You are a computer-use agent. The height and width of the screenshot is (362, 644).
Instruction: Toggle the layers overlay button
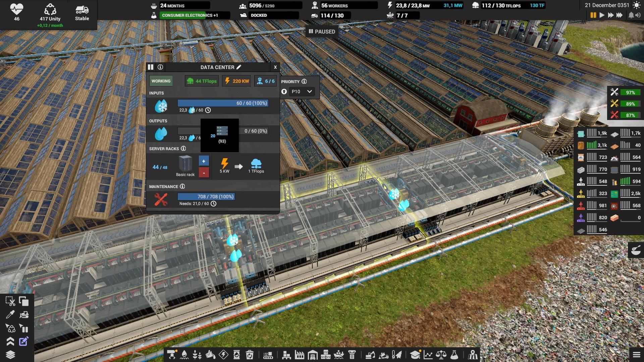[x=10, y=355]
